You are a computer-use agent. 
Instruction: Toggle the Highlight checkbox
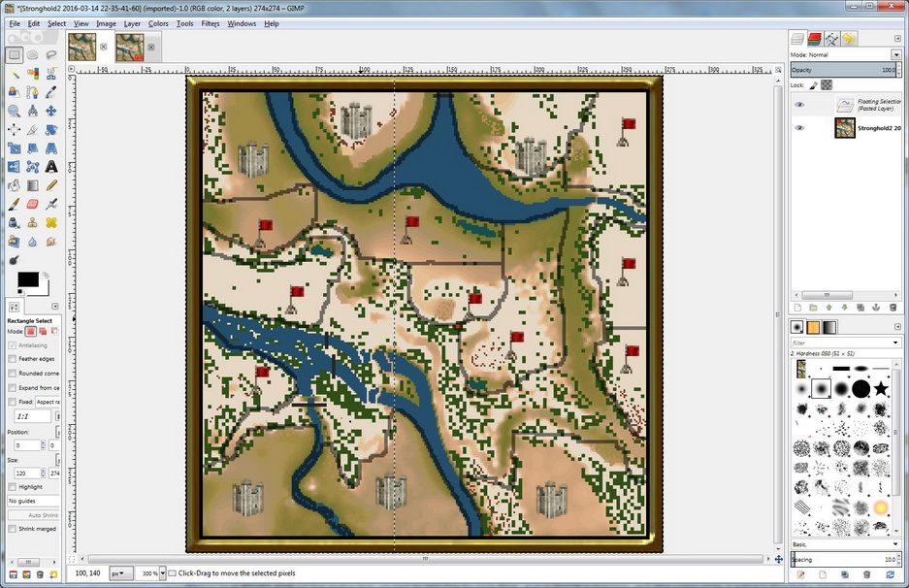[12, 487]
